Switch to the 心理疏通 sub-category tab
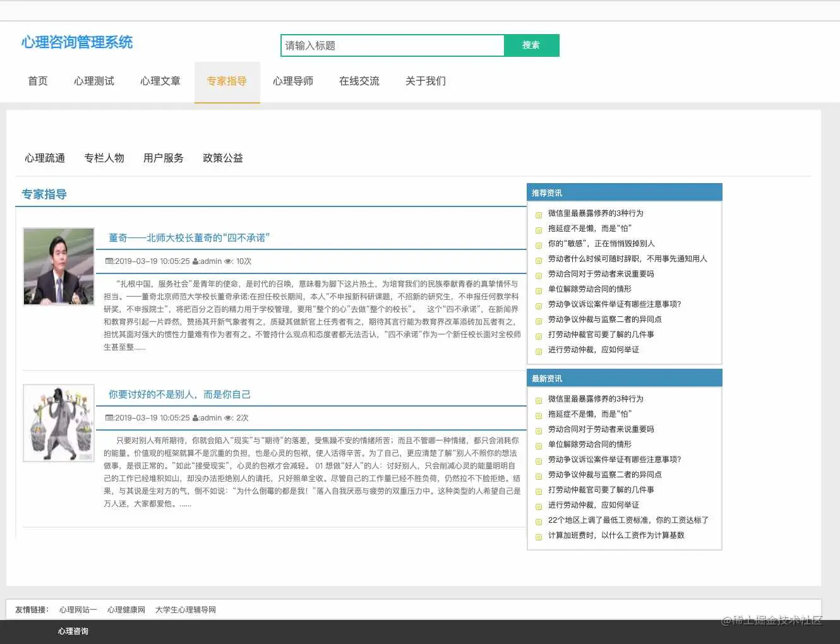The image size is (840, 644). (x=44, y=158)
